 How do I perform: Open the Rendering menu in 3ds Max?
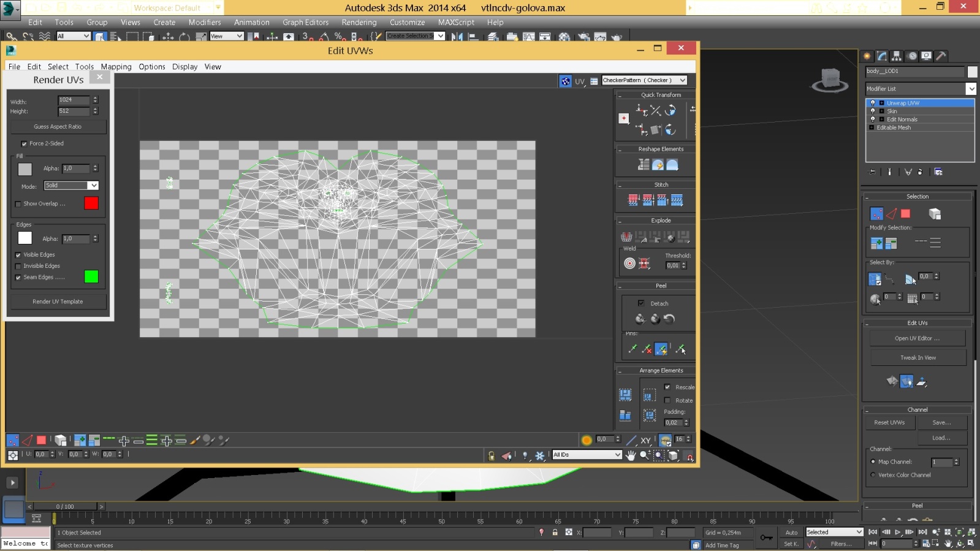(359, 23)
